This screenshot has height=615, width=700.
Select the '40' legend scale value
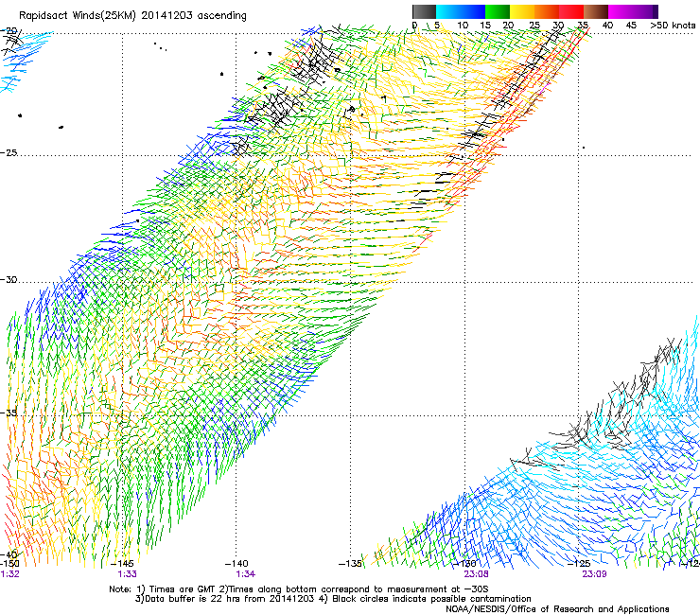[x=607, y=25]
